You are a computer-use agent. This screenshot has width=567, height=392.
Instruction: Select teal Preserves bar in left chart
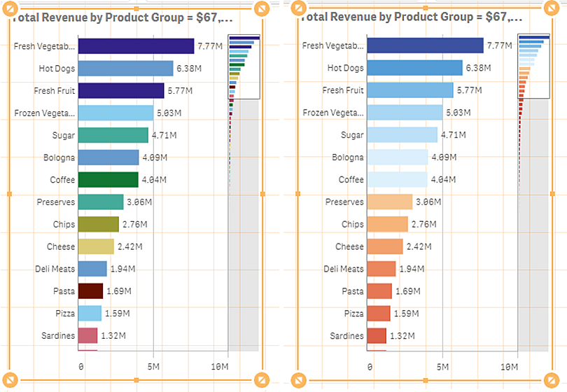click(x=101, y=202)
